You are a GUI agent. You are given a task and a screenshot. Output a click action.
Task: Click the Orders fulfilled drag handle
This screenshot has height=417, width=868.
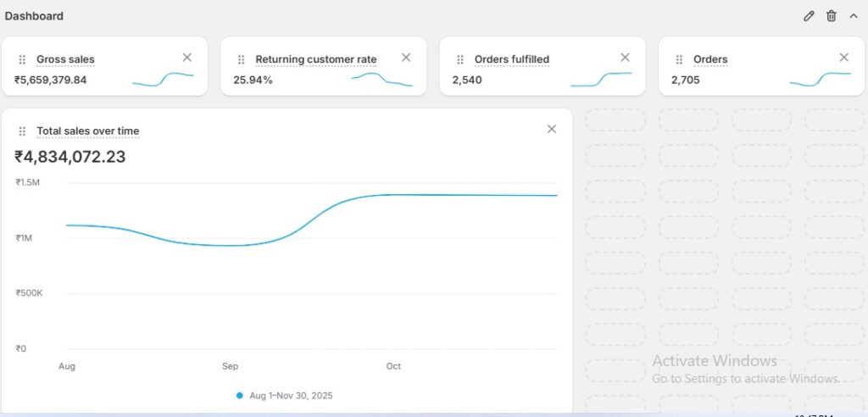460,60
